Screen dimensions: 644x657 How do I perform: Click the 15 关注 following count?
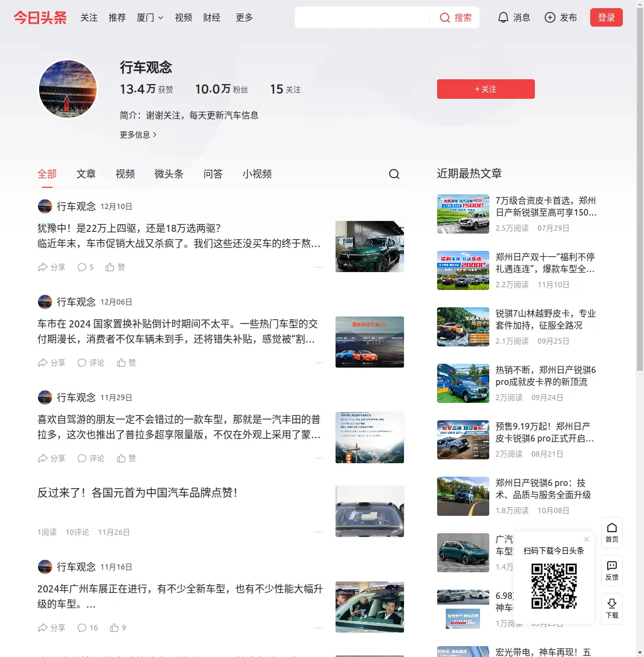tap(286, 89)
